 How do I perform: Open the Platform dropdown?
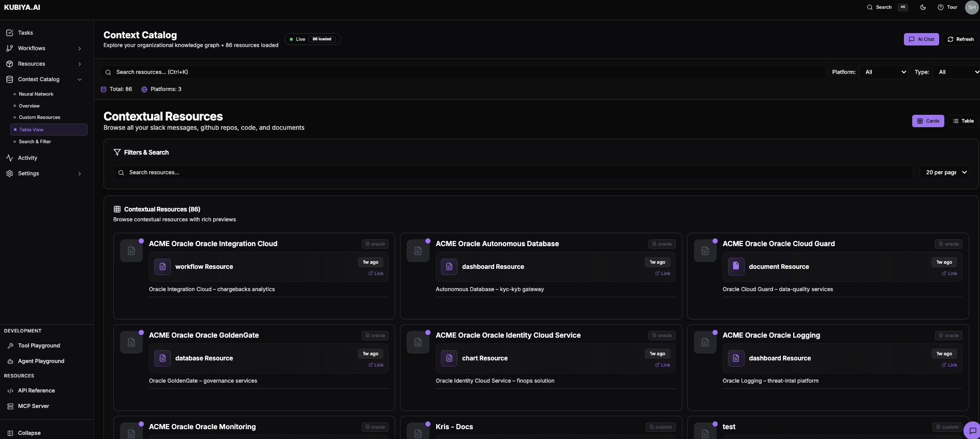(884, 72)
